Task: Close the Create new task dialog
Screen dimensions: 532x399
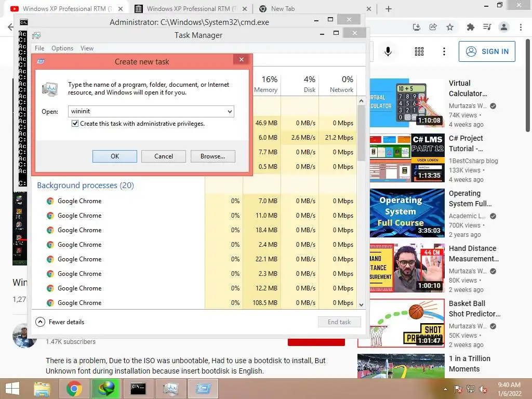Action: 242,60
